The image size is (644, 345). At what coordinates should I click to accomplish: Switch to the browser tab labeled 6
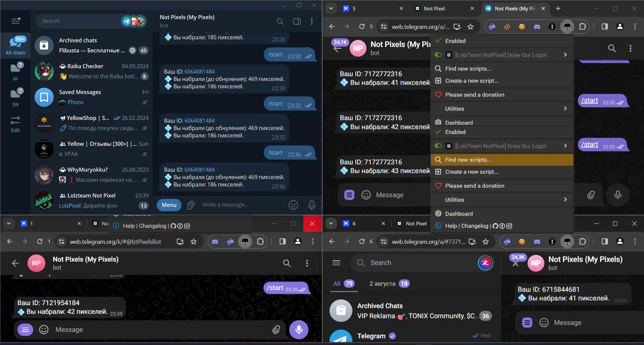pos(364,223)
